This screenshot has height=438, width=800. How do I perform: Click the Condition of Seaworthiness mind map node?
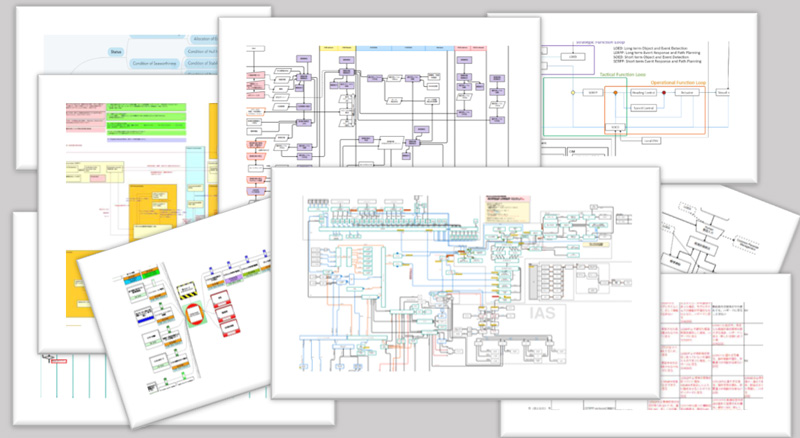[155, 63]
